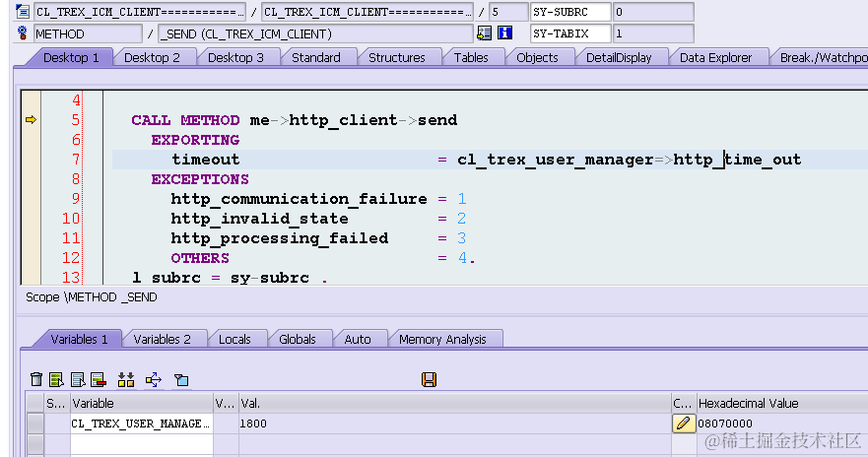Click the pencil edit icon for variable value
Viewport: 868px width, 457px height.
[x=684, y=424]
